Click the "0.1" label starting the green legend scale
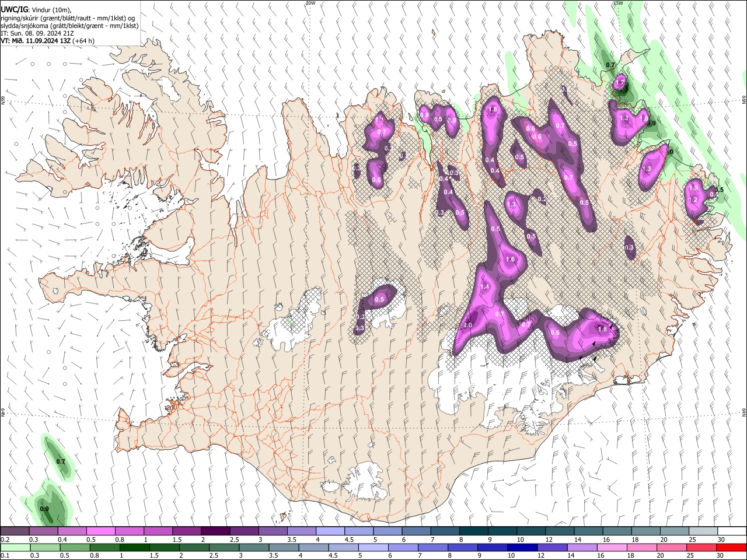 5,556
